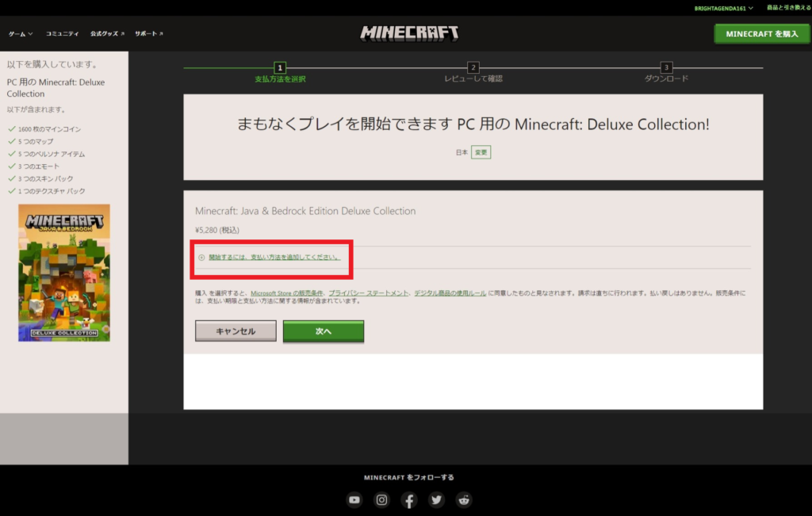
Task: Open the プライバシー ステートメント link
Action: tap(369, 293)
